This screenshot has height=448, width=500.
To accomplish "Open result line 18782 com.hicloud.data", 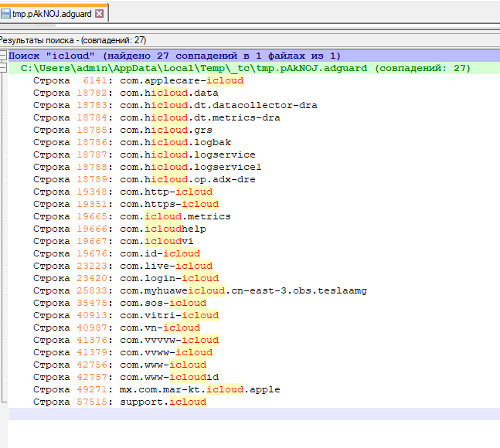I will pyautogui.click(x=126, y=93).
